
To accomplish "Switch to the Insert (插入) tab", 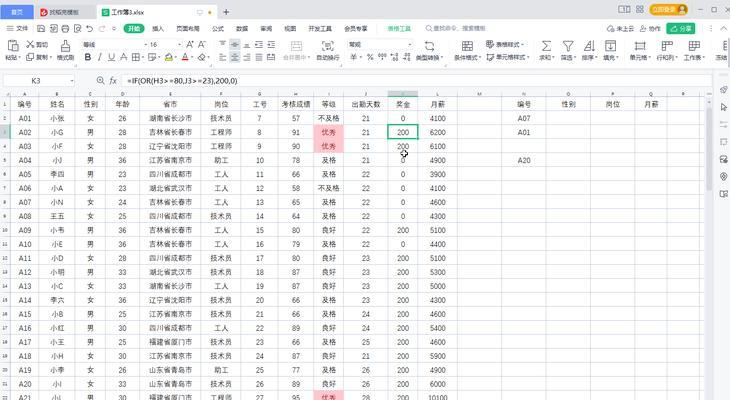I will 158,28.
